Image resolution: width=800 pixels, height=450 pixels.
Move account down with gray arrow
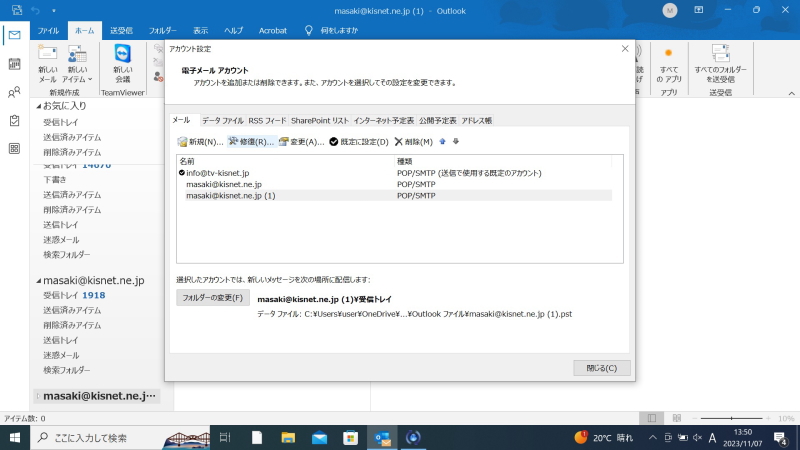click(x=456, y=141)
